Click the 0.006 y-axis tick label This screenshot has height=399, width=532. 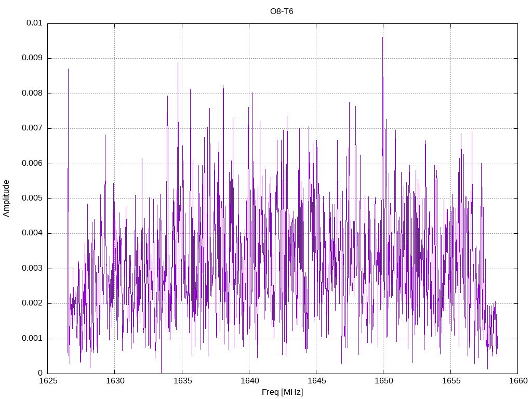click(x=32, y=163)
